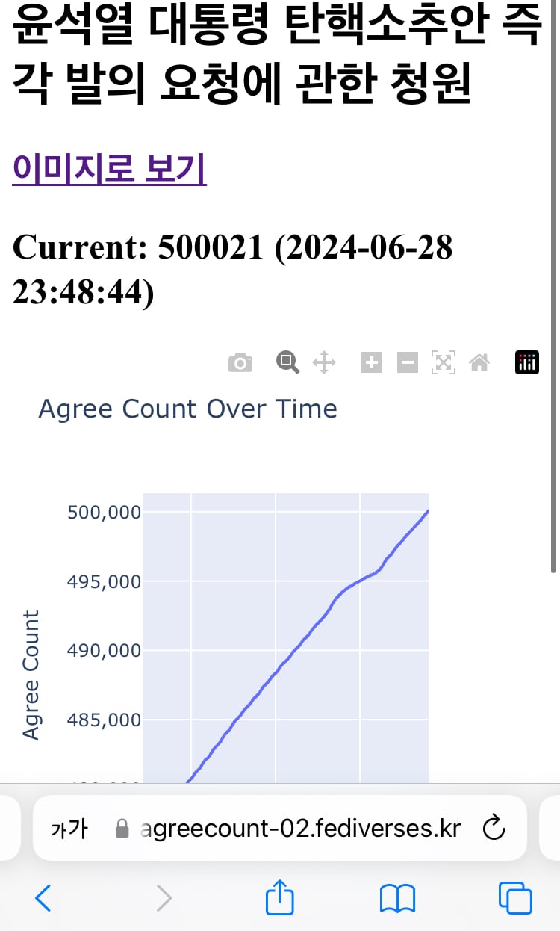
Task: Click the Agree Count Over Time title
Action: coord(187,409)
